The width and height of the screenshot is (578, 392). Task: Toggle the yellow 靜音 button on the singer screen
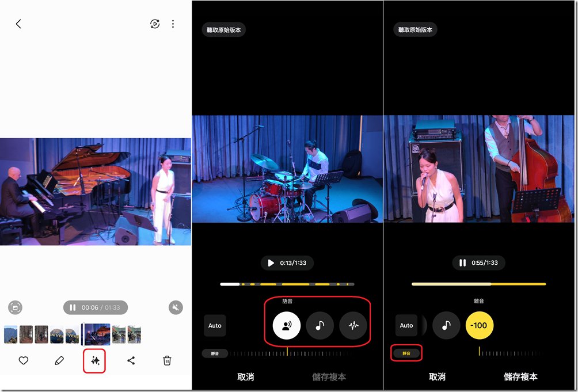point(406,353)
